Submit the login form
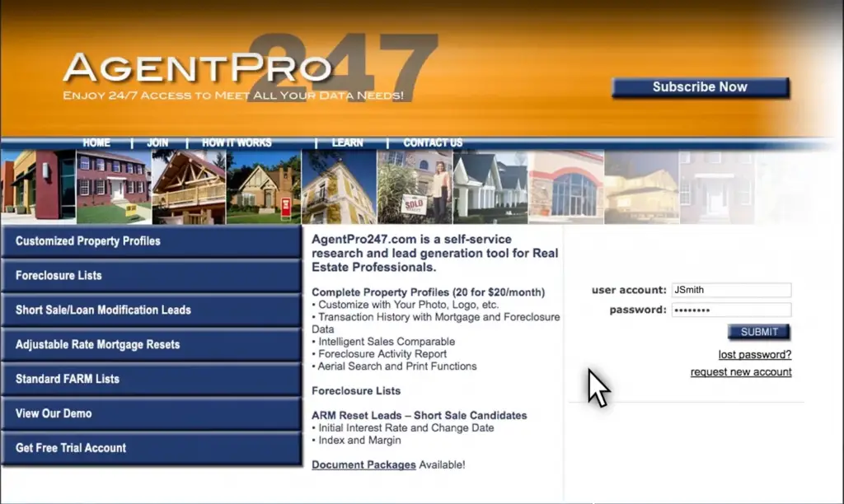This screenshot has height=504, width=844. click(x=759, y=332)
